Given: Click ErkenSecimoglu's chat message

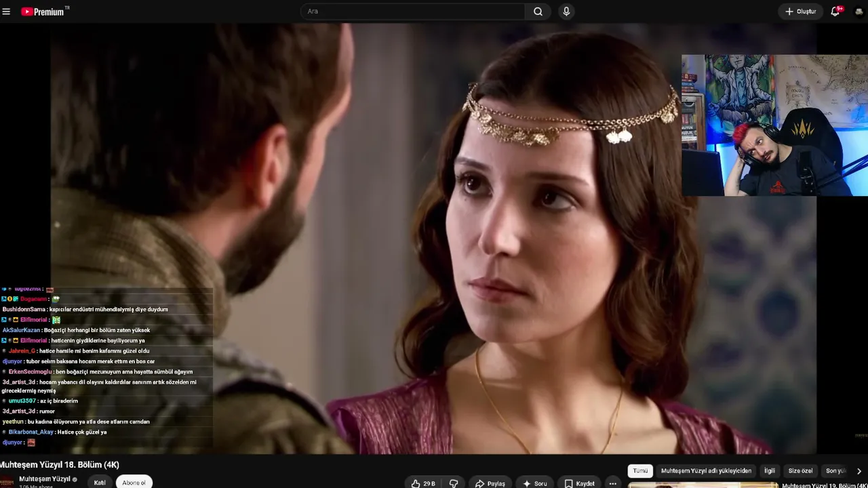Looking at the screenshot, I should [97, 371].
